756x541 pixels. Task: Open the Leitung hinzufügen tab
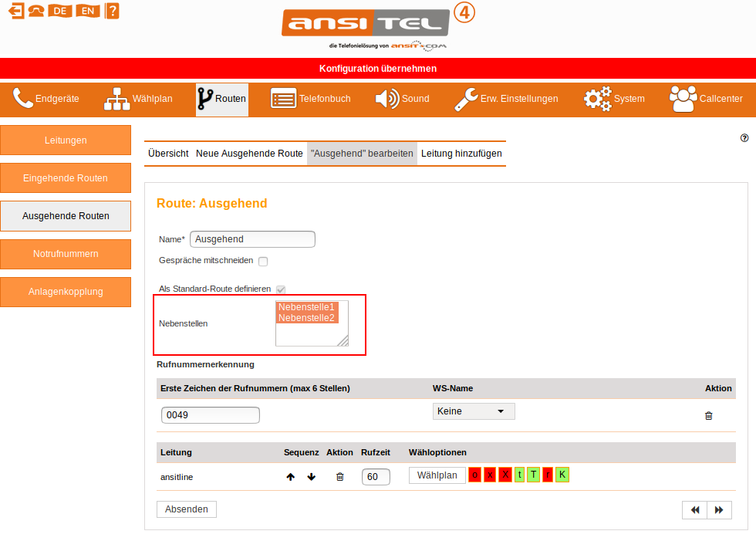[461, 154]
